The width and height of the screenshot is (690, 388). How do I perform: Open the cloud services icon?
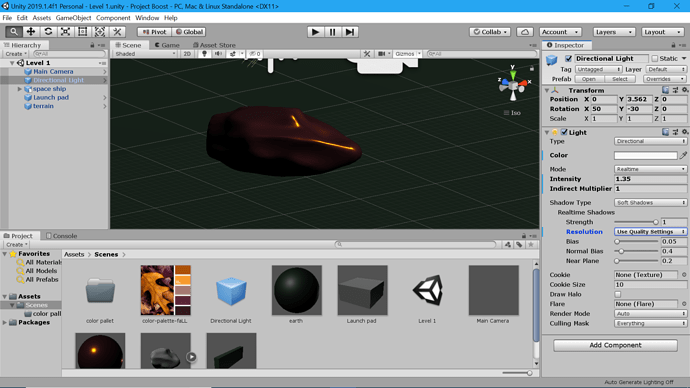click(525, 32)
